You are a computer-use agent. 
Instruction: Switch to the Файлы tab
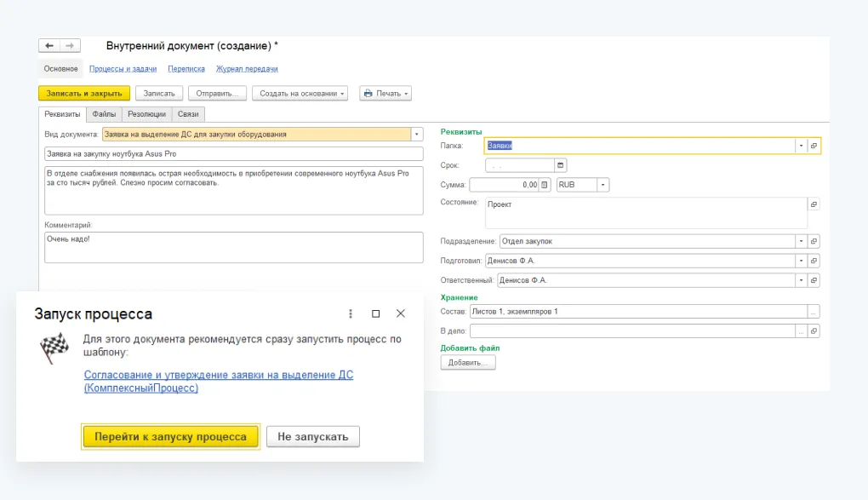(x=104, y=113)
